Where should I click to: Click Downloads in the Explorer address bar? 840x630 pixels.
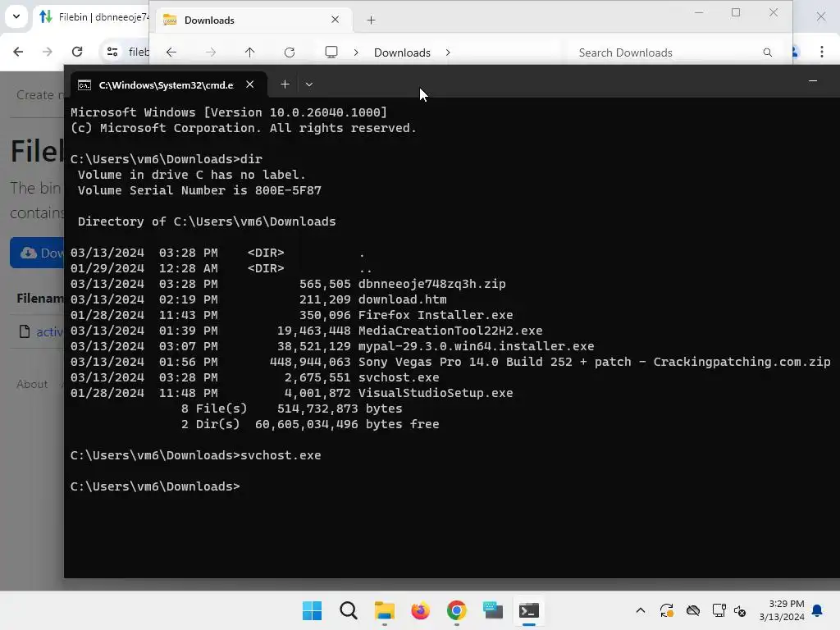pyautogui.click(x=402, y=52)
